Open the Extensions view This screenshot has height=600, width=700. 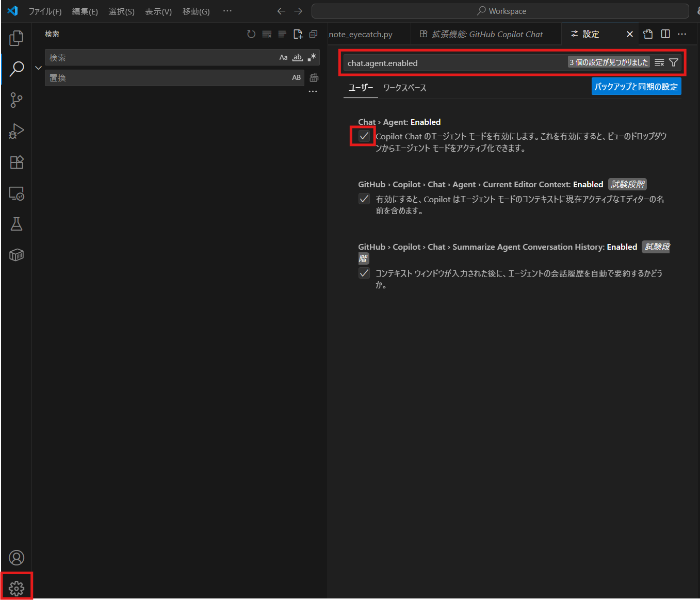point(17,162)
